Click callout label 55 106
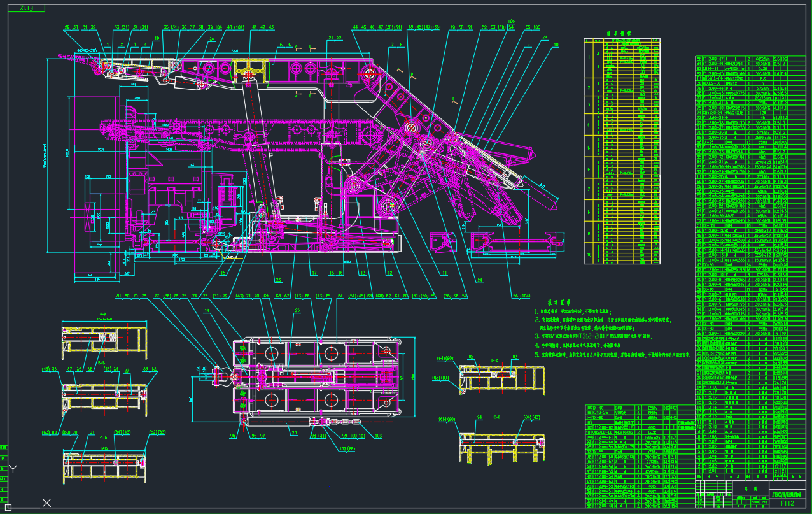The image size is (812, 514). pyautogui.click(x=532, y=27)
